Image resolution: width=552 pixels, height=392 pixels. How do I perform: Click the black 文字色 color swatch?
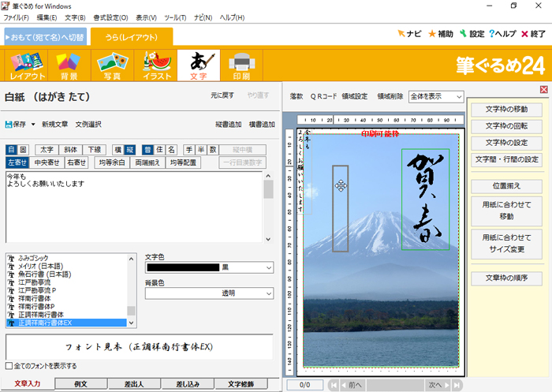coord(182,268)
